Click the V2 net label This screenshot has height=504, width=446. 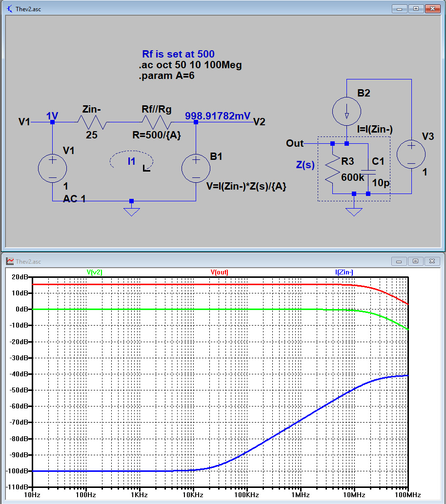(x=260, y=122)
